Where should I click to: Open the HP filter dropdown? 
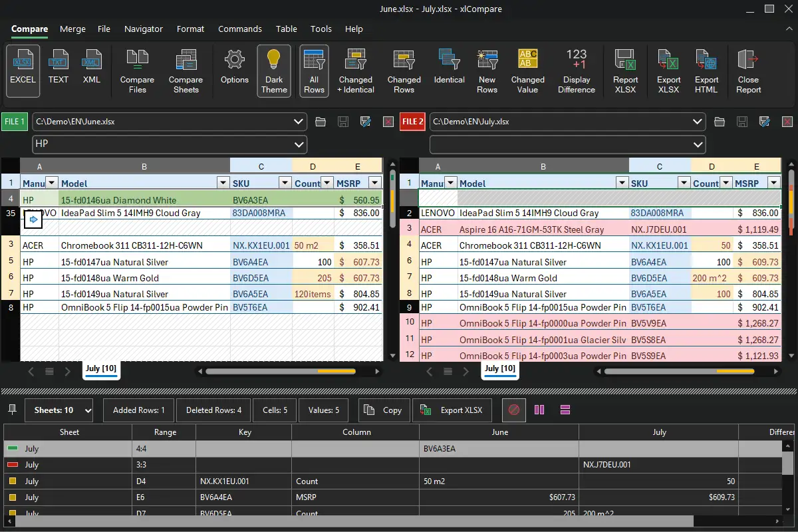pos(299,144)
